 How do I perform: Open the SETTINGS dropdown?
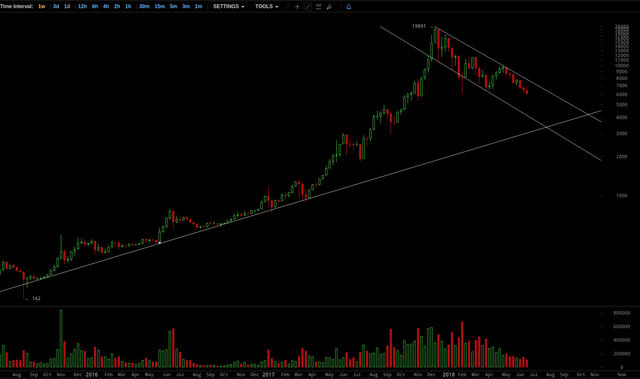(x=229, y=7)
